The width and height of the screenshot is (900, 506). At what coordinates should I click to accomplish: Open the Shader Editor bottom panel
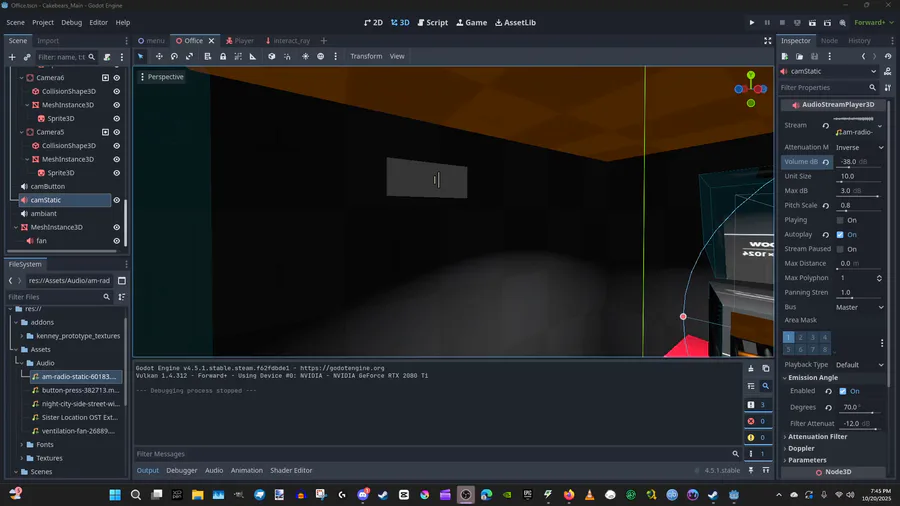click(291, 470)
